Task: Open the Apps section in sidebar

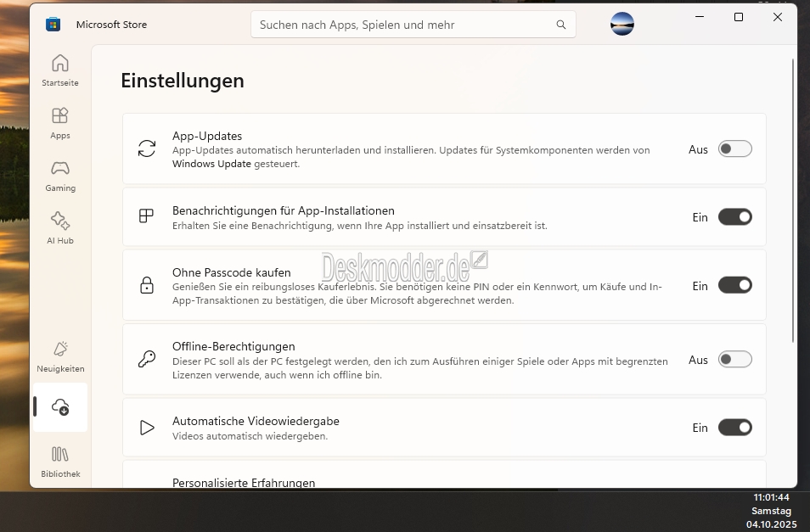Action: (60, 122)
